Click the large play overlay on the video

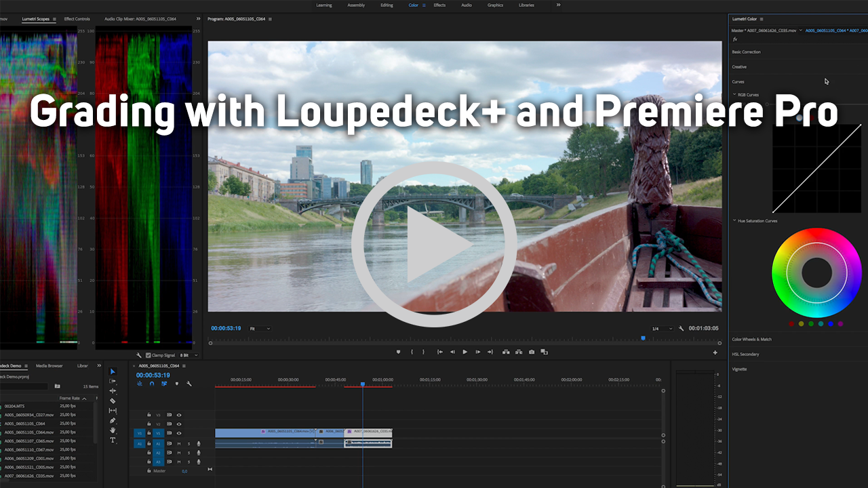click(x=434, y=244)
